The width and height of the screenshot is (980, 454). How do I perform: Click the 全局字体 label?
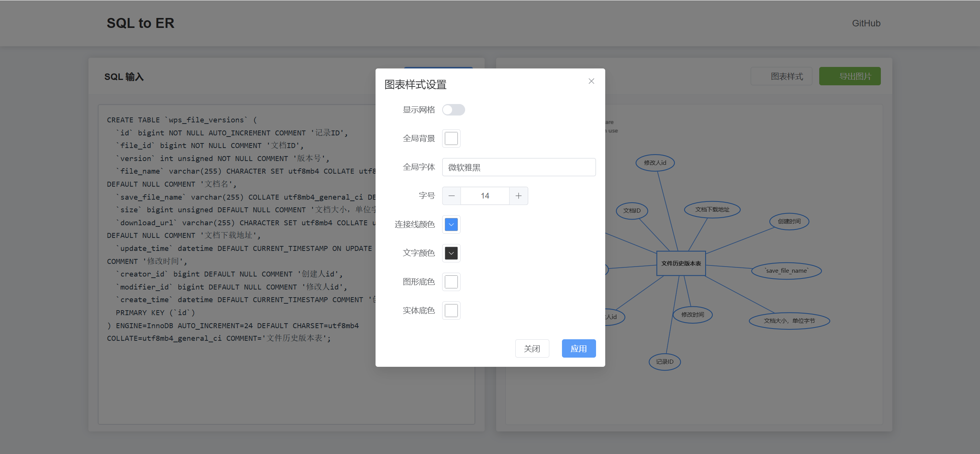(419, 167)
